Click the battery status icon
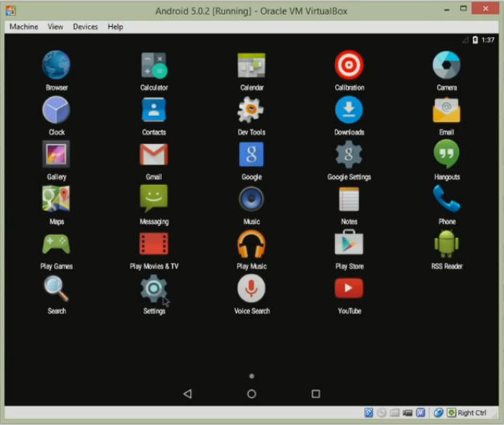 point(475,40)
